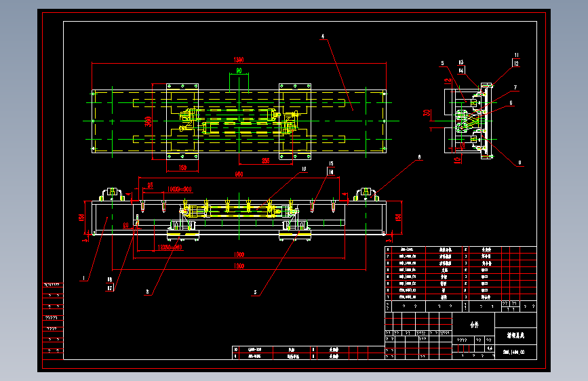Pick the 150 bracket width dimension

coord(182,167)
